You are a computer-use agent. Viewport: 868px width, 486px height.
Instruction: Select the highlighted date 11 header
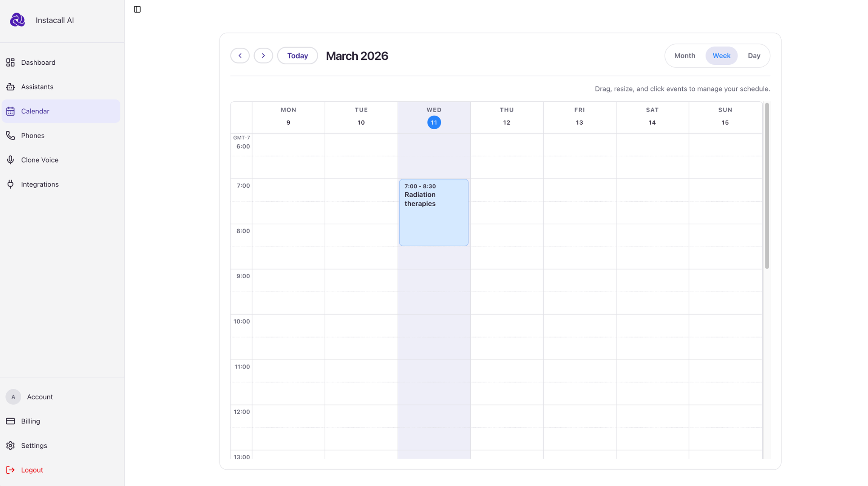pos(434,122)
